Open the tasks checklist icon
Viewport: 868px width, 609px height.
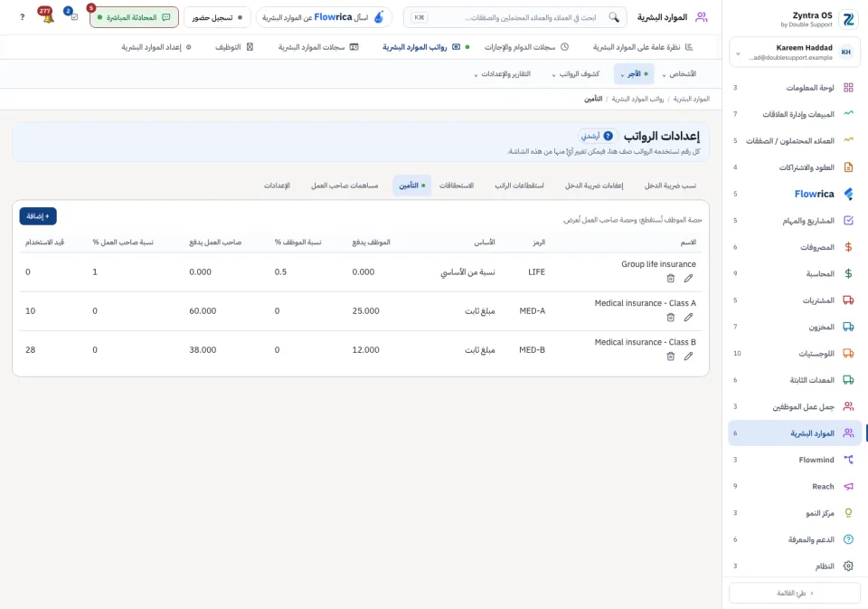[72, 15]
